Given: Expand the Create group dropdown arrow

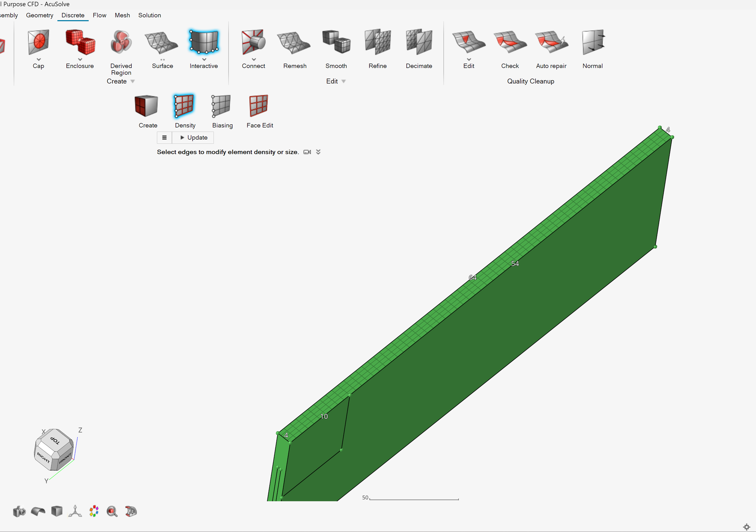Looking at the screenshot, I should point(133,81).
